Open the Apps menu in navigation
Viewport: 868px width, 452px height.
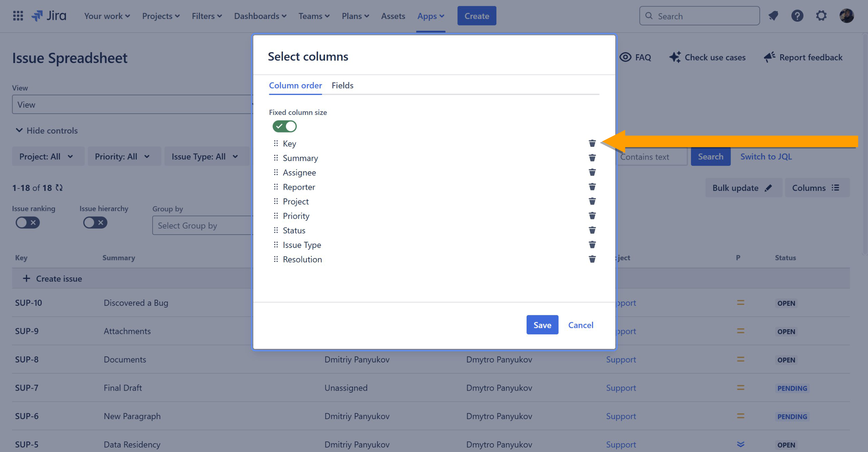click(x=430, y=16)
